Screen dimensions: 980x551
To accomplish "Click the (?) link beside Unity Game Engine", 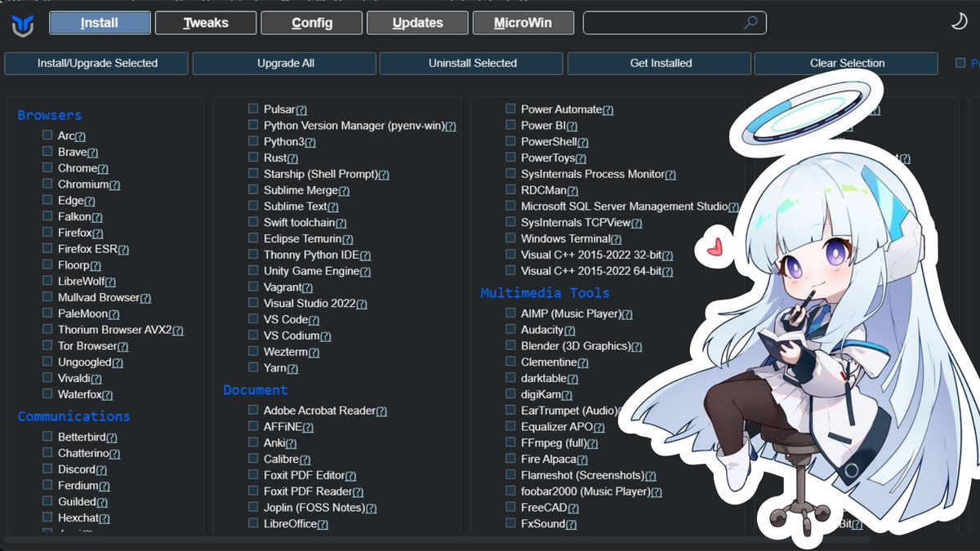I will [365, 272].
